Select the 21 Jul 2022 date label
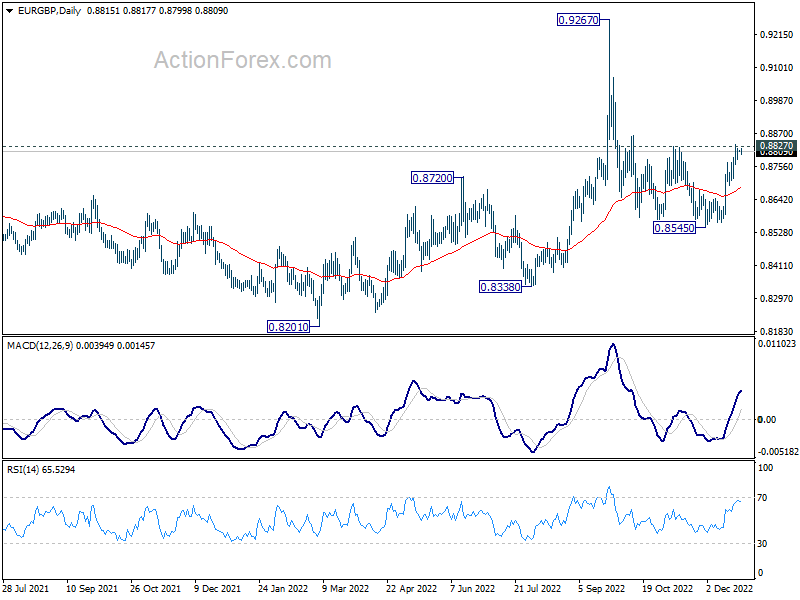The height and width of the screenshot is (600, 800). click(538, 588)
